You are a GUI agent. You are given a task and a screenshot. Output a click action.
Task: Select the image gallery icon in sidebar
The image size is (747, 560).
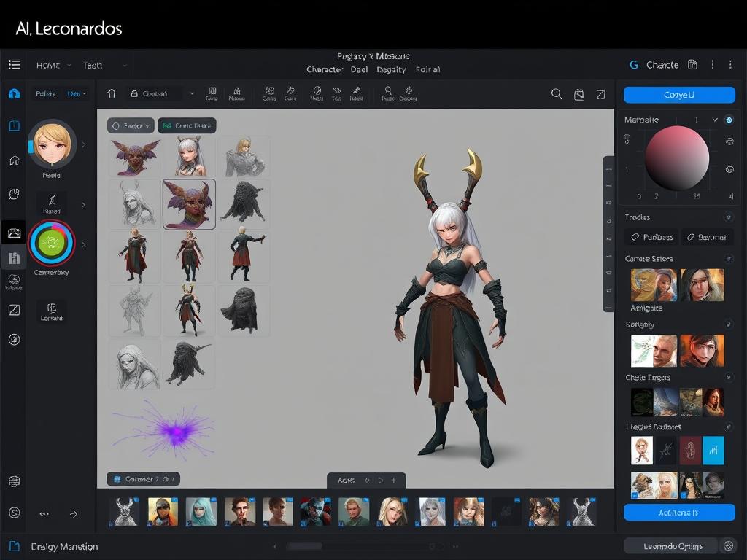15,233
